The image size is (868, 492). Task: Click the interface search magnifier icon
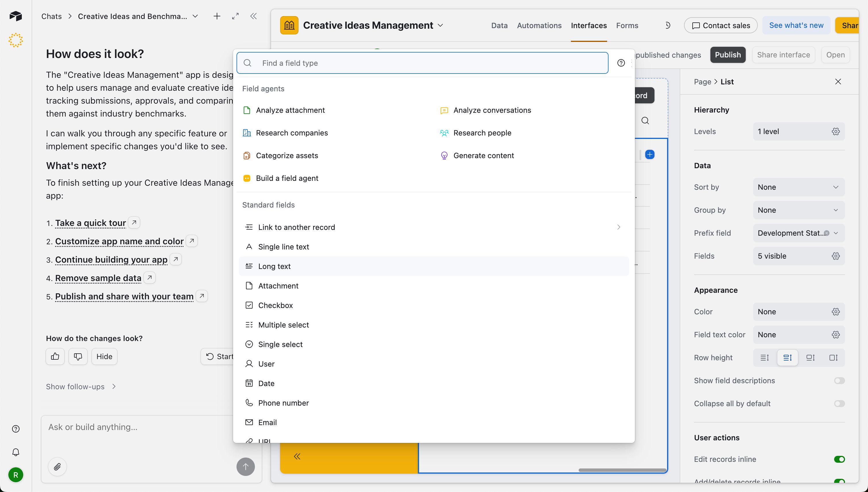[x=645, y=121]
